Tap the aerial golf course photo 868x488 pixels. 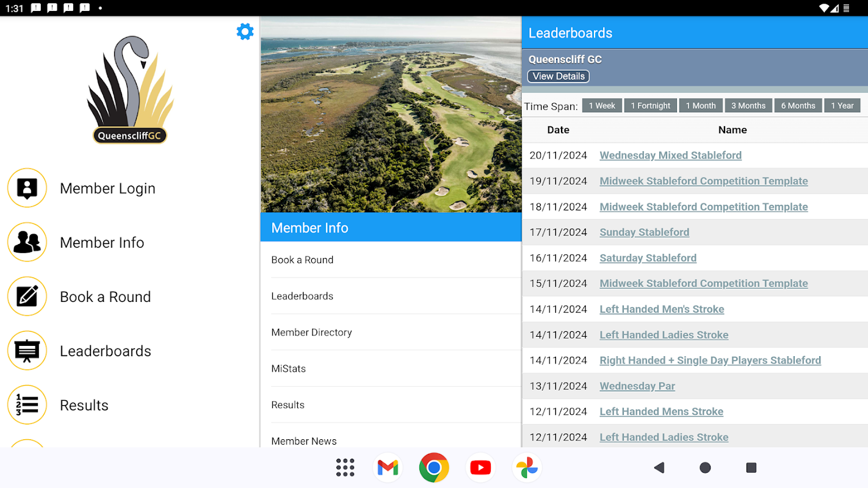coord(391,115)
